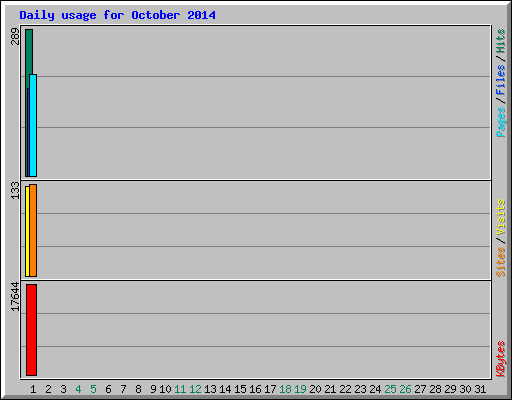Click the Files legend label
Viewport: 512px width, 400px height.
500,80
